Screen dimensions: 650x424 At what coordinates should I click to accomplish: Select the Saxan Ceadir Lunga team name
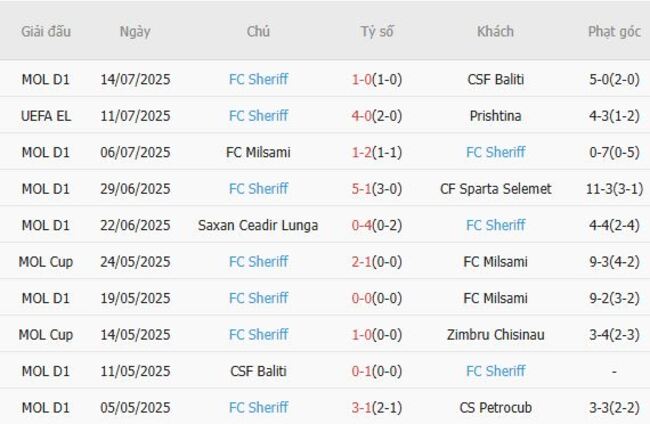258,225
